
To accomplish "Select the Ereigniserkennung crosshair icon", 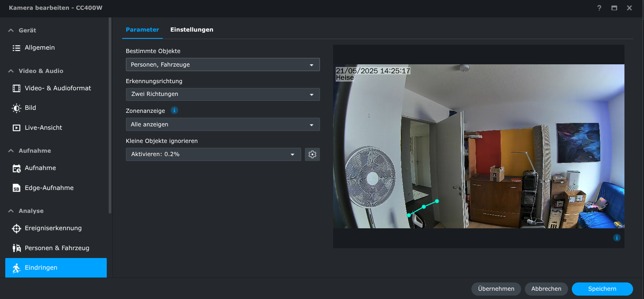I will 16,228.
